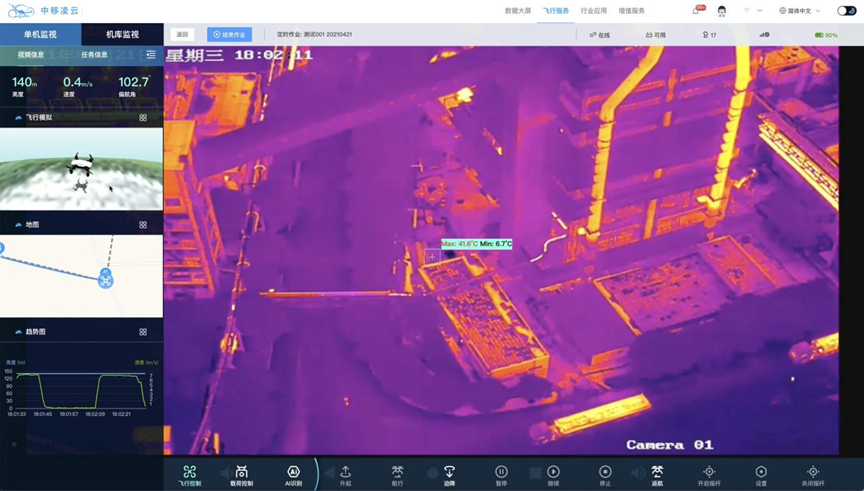Viewport: 864px width, 491px height.
Task: Click the 迫降 forced landing icon
Action: (x=449, y=475)
